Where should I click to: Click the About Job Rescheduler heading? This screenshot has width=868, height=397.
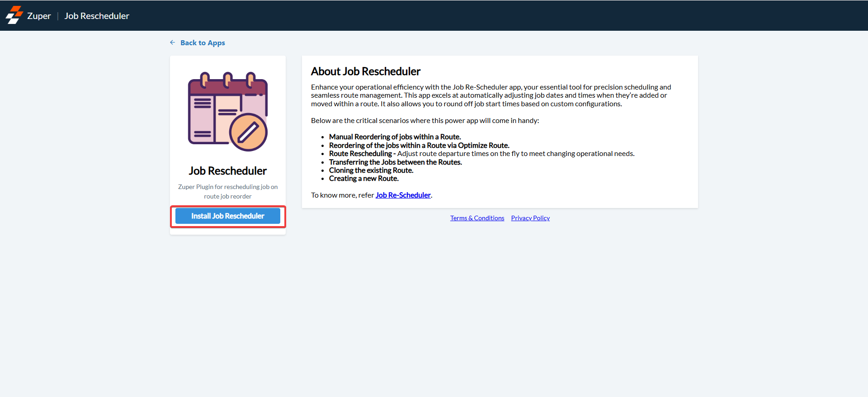coord(366,71)
